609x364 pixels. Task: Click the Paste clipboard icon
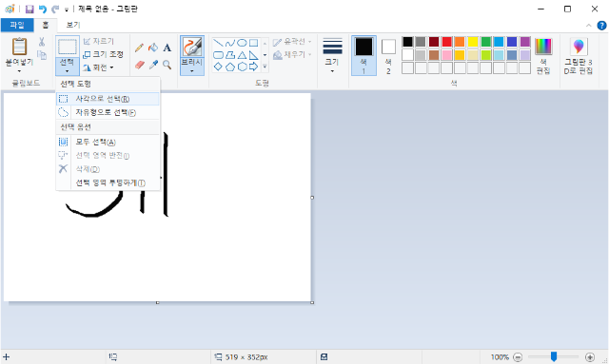tap(19, 47)
